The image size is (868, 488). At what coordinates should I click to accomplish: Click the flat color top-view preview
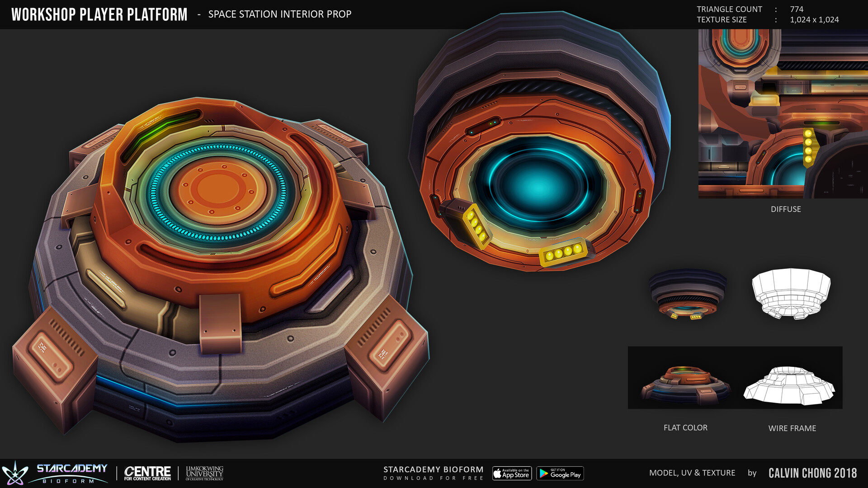(x=685, y=385)
